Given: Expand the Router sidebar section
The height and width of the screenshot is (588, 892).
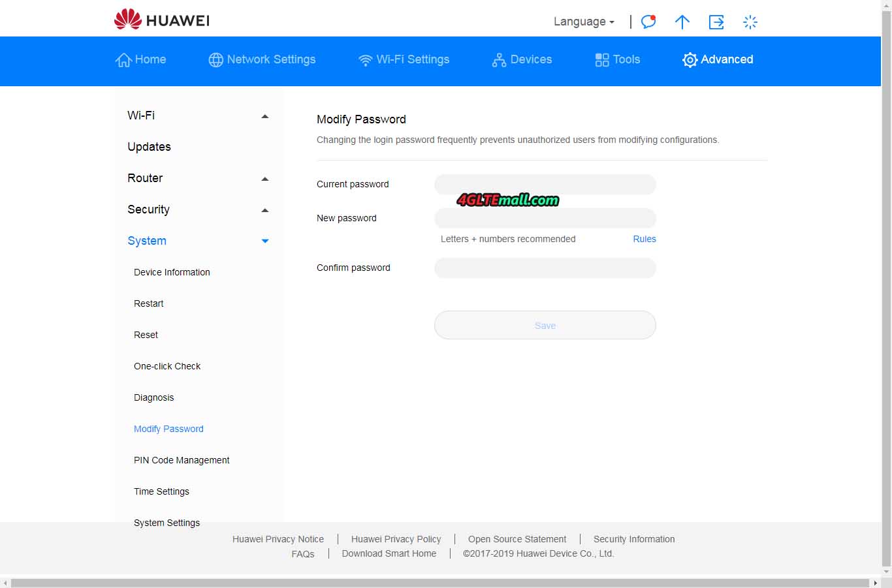Looking at the screenshot, I should click(x=264, y=179).
